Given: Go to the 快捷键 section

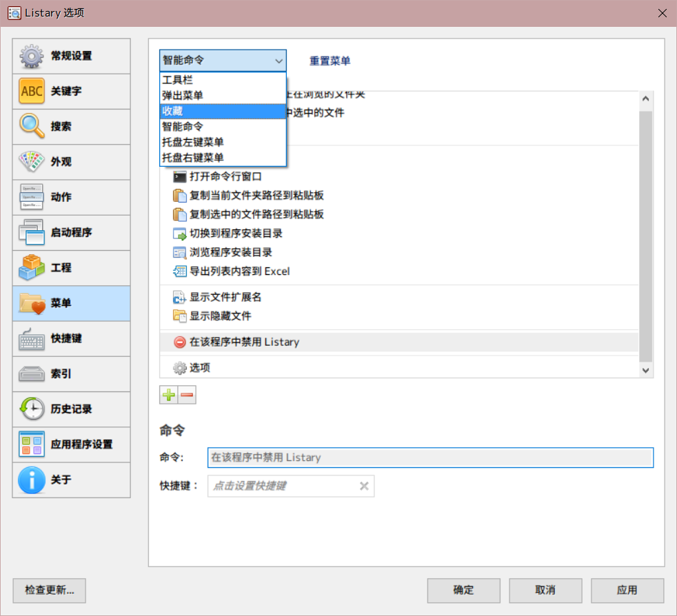Looking at the screenshot, I should (x=71, y=338).
